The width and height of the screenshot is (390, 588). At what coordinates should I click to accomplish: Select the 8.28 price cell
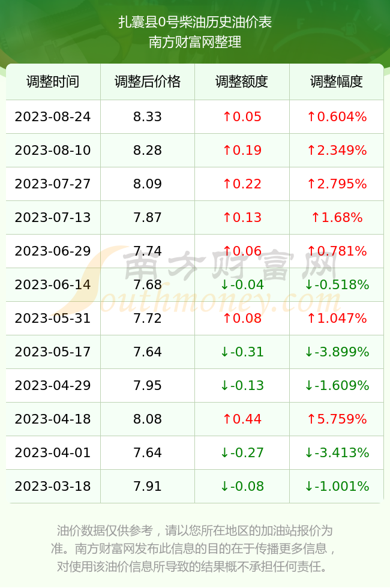(148, 151)
